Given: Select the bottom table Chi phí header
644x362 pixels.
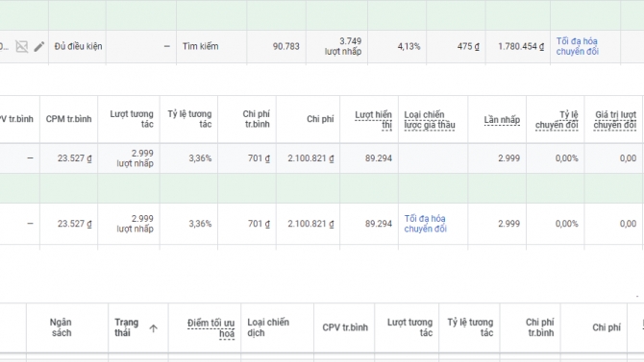Looking at the screenshot, I should point(607,327).
